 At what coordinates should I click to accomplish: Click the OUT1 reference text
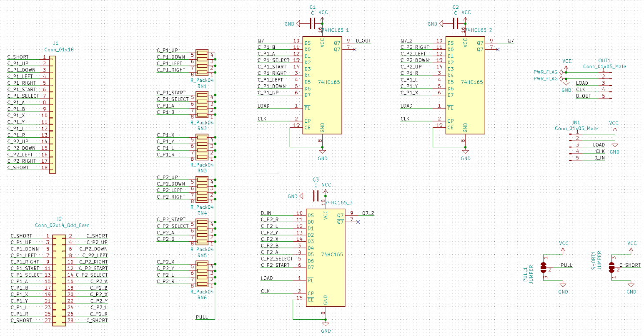click(x=604, y=61)
